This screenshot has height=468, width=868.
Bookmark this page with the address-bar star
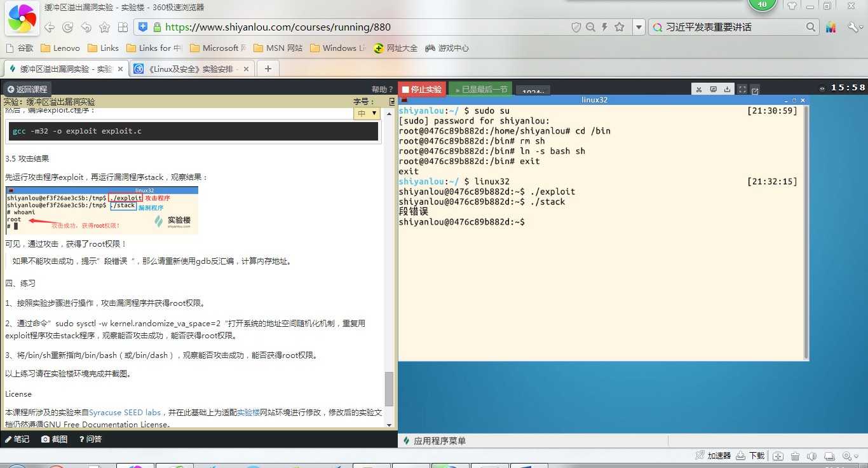coord(620,27)
